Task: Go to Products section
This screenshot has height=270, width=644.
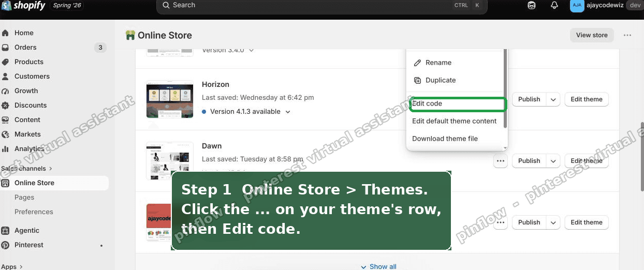Action: point(29,62)
